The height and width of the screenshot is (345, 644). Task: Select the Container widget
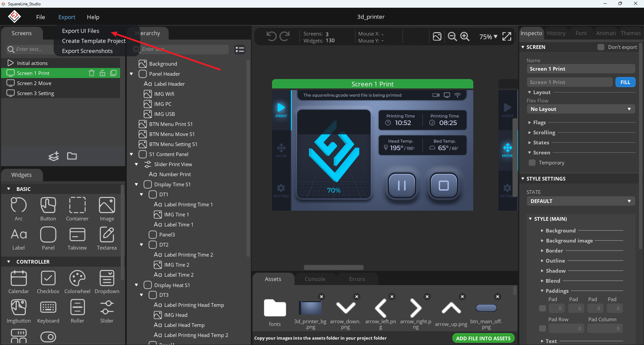[77, 209]
